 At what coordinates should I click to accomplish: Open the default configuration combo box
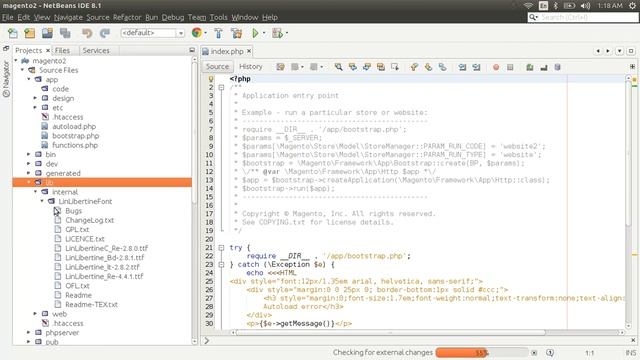153,33
